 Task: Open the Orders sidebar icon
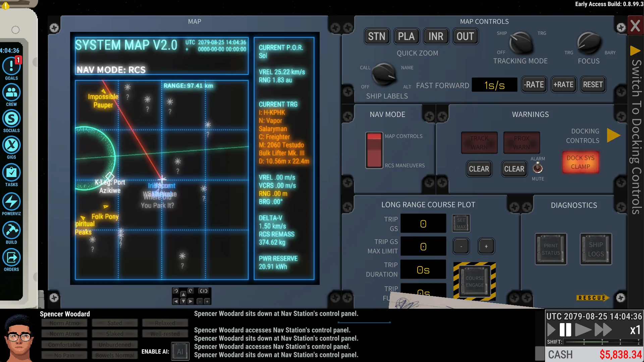[11, 257]
